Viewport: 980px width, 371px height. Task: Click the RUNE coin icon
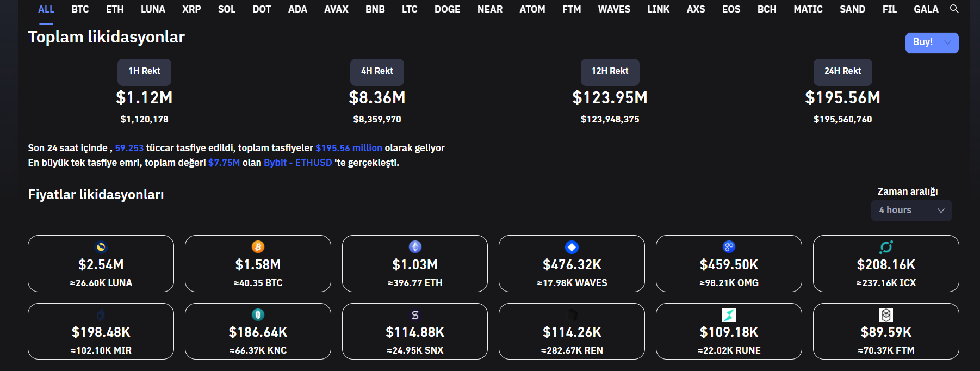click(729, 315)
